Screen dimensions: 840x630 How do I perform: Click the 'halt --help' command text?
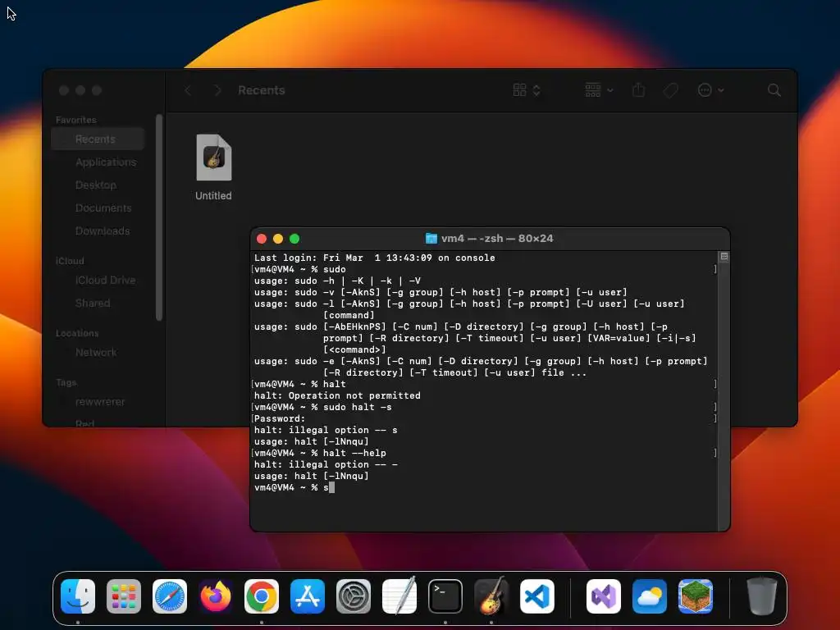pyautogui.click(x=354, y=453)
